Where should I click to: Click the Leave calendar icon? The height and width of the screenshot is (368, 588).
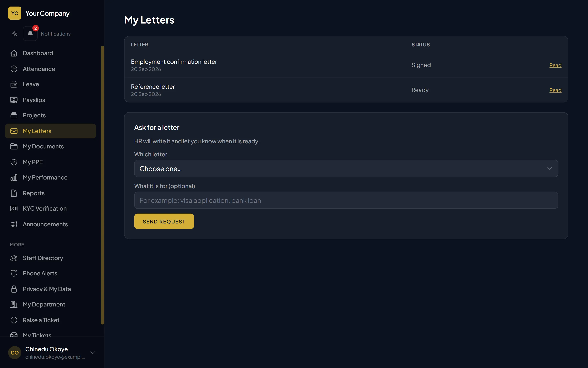tap(14, 84)
